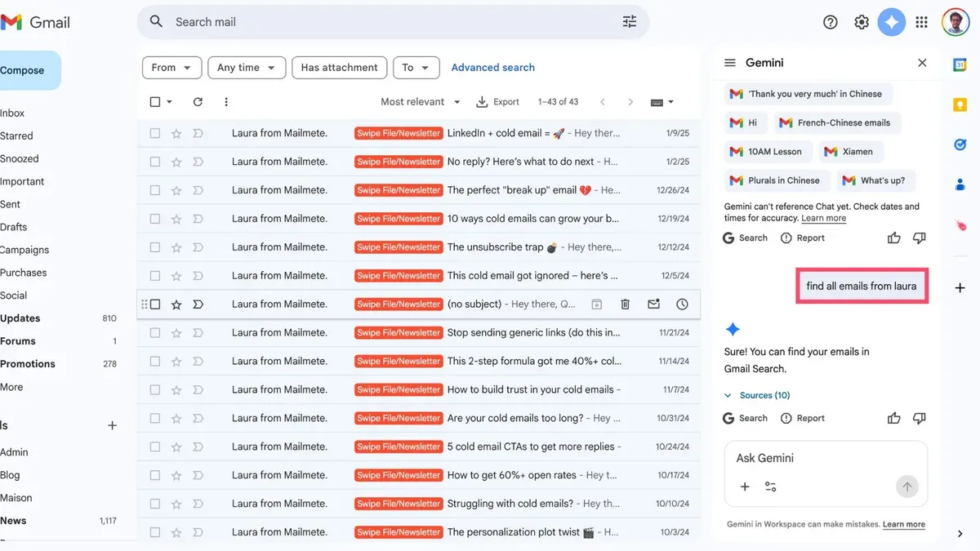This screenshot has width=980, height=551.
Task: Open the Settings gear icon
Action: (862, 22)
